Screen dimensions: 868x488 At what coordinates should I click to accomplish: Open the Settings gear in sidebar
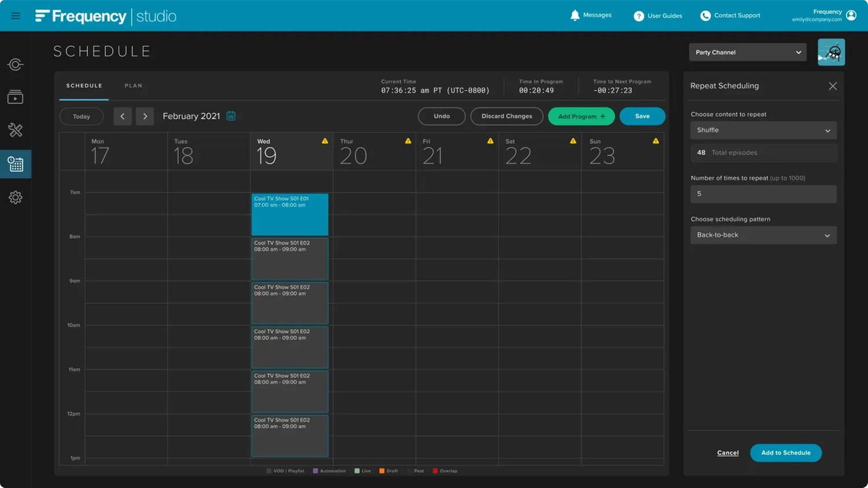16,198
